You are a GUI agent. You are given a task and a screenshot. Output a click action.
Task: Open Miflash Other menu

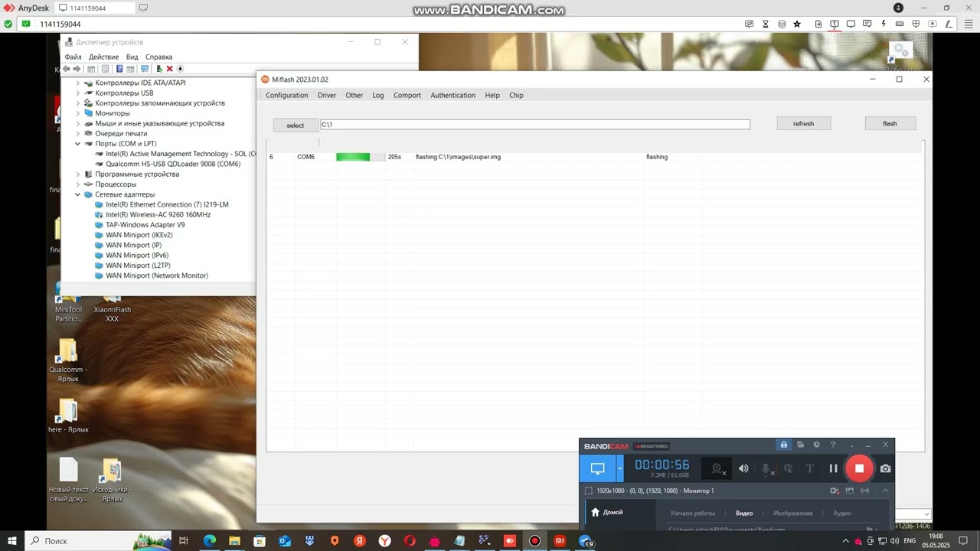pos(354,96)
